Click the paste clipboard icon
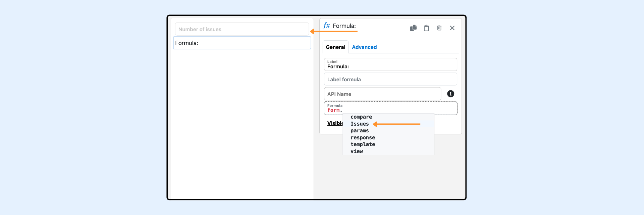 pyautogui.click(x=426, y=28)
